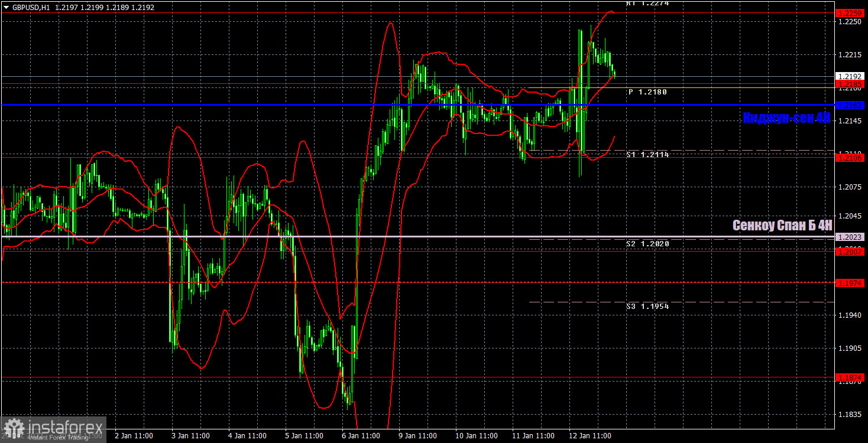Click the 4 Jan 11:00 time axis label
This screenshot has height=443, width=868.
click(248, 436)
